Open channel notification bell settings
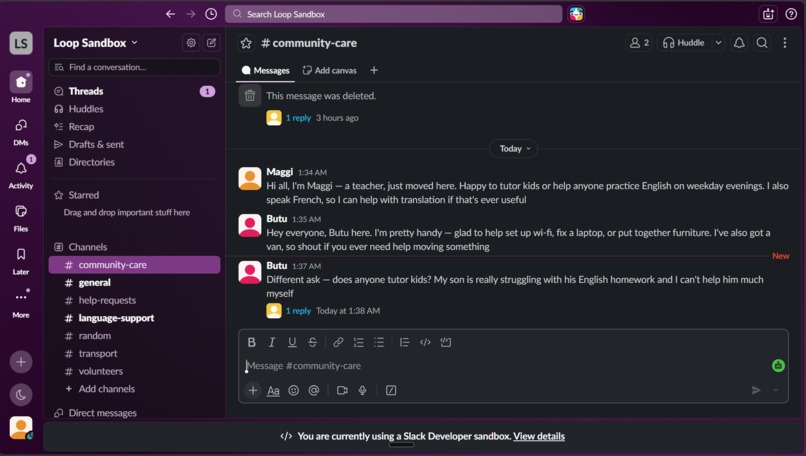Screen dimensions: 806x456 [739, 43]
